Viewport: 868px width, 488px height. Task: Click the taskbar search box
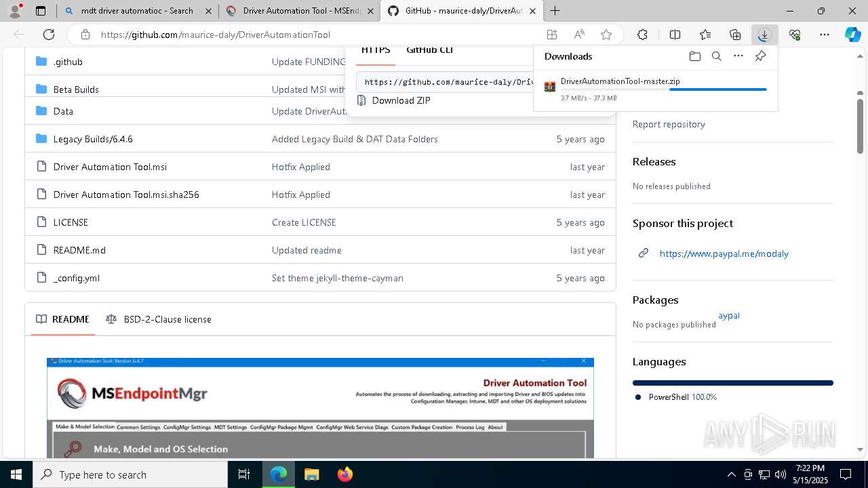click(130, 474)
